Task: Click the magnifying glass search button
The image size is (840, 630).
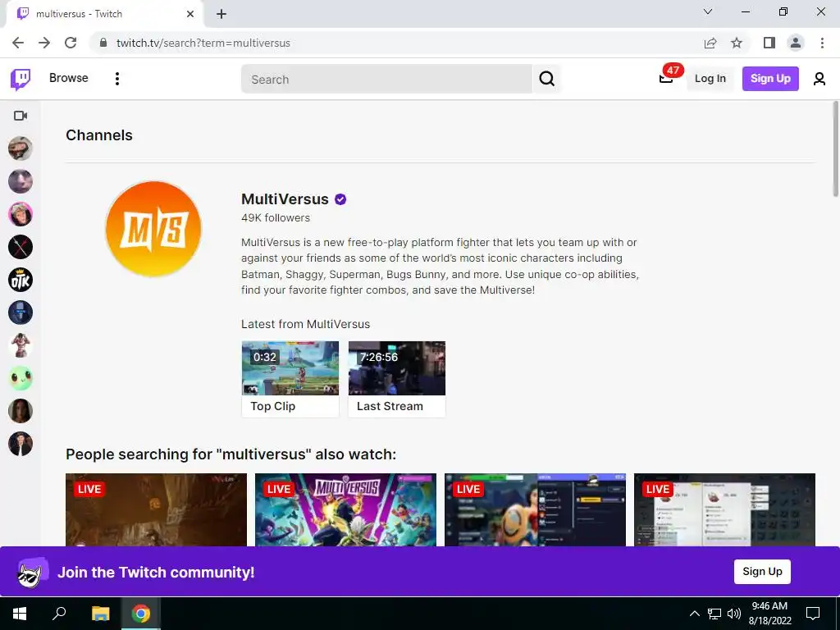Action: 546,79
